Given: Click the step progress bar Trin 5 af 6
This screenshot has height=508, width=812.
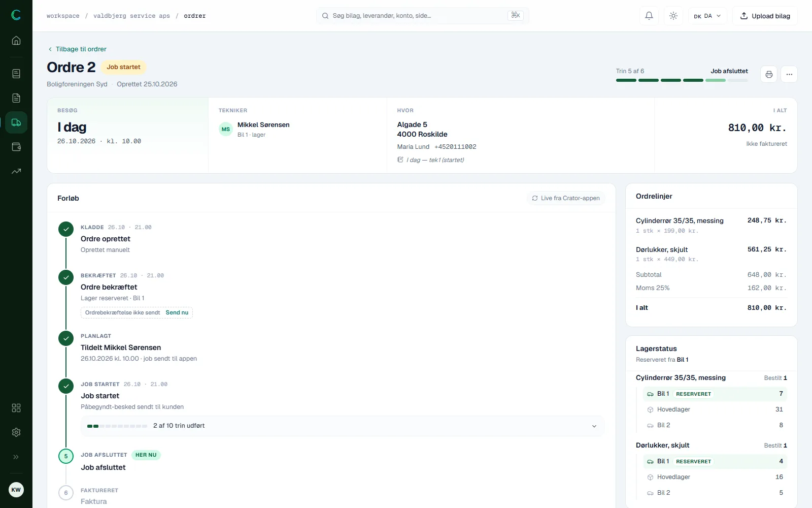Looking at the screenshot, I should pyautogui.click(x=682, y=80).
